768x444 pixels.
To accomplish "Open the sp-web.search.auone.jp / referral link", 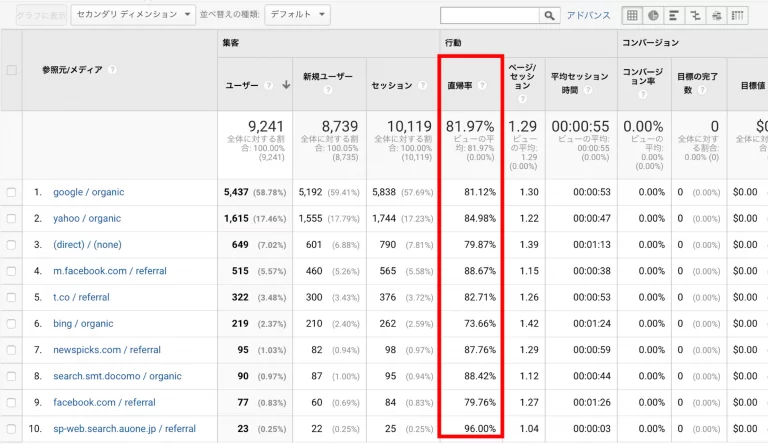I will coord(124,429).
